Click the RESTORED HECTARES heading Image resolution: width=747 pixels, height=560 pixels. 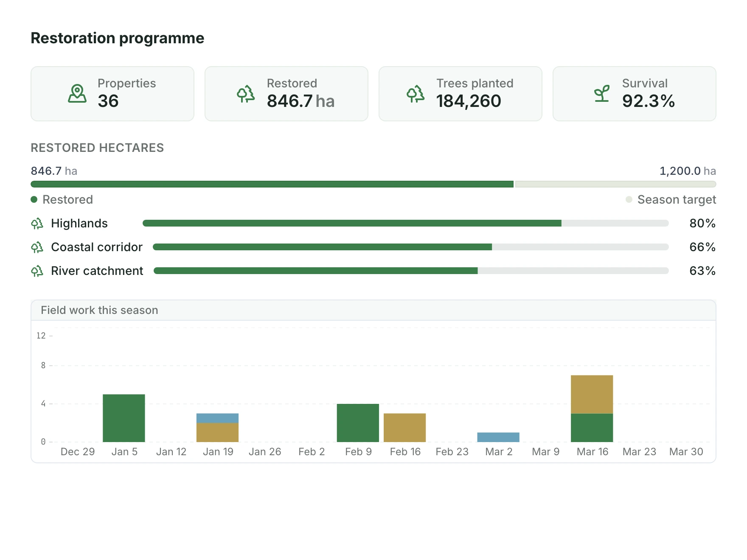(x=97, y=148)
